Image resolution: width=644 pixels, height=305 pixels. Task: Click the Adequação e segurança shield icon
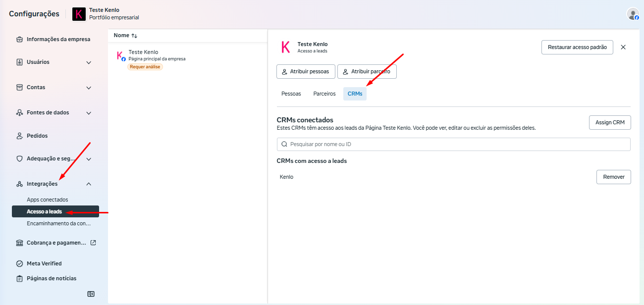point(19,159)
